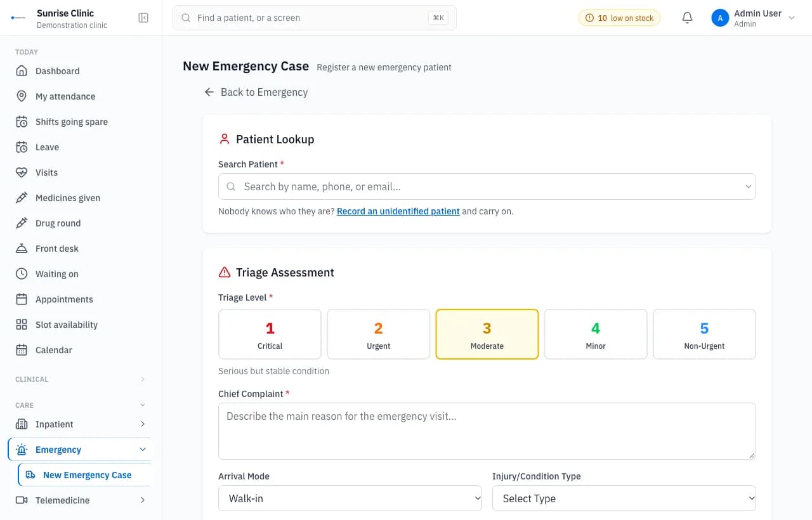Collapse the sidebar panel icon
This screenshot has width=812, height=520.
[143, 18]
